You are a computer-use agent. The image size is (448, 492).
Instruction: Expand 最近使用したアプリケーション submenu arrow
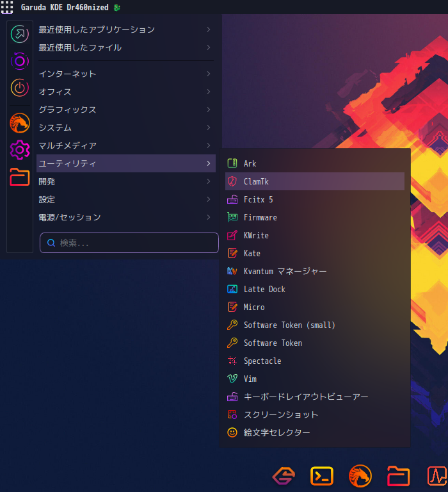point(209,29)
